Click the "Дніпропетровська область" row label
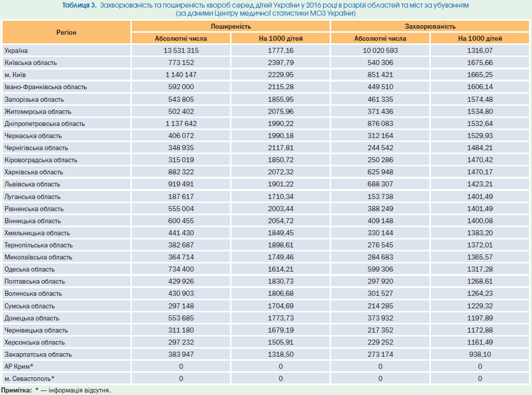532x395 pixels. (44, 123)
